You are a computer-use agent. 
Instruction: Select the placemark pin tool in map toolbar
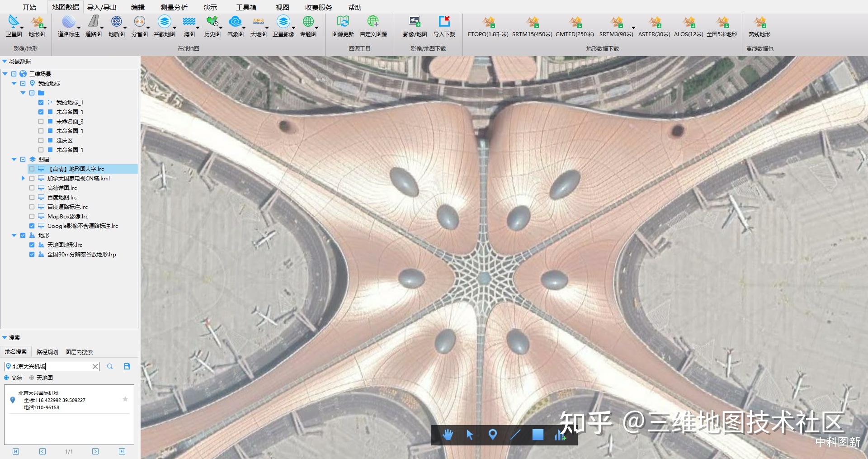click(493, 435)
